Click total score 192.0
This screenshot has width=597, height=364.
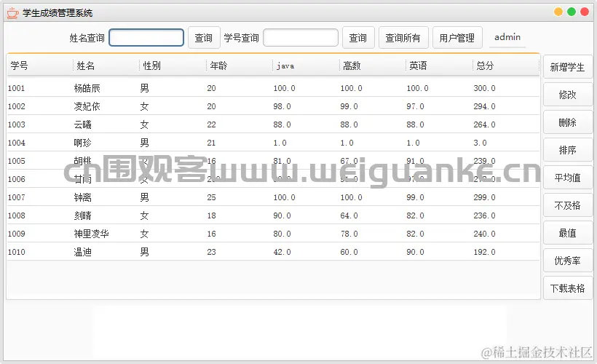pos(484,252)
